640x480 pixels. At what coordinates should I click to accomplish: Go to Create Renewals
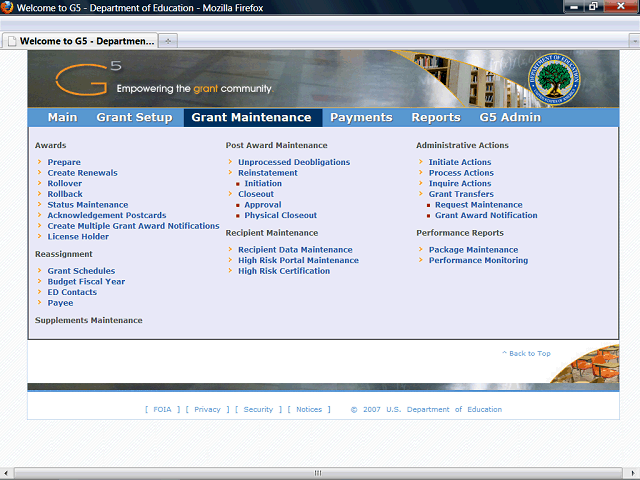tap(82, 173)
